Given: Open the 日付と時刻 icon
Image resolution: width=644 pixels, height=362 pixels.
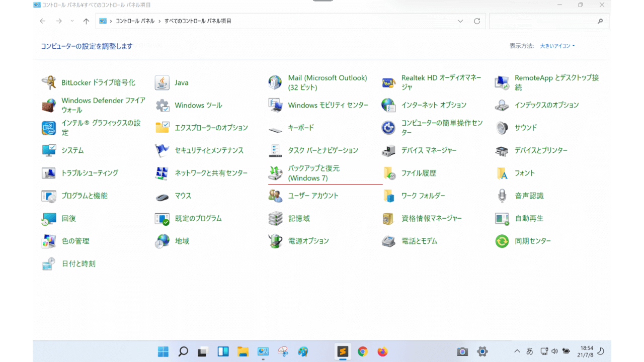Looking at the screenshot, I should (x=49, y=263).
